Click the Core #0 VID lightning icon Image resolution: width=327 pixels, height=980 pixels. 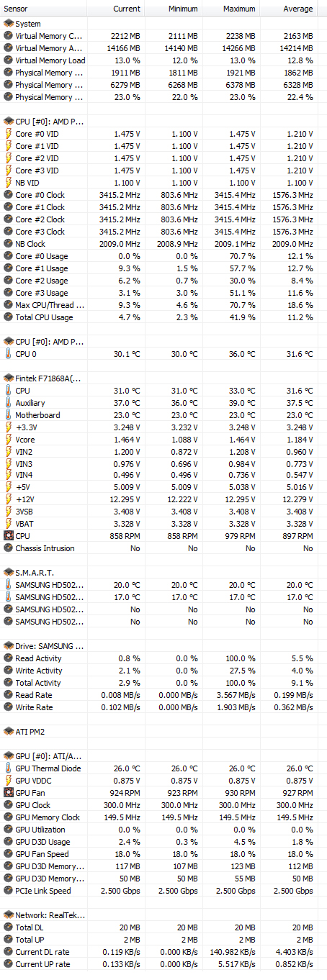click(x=9, y=134)
